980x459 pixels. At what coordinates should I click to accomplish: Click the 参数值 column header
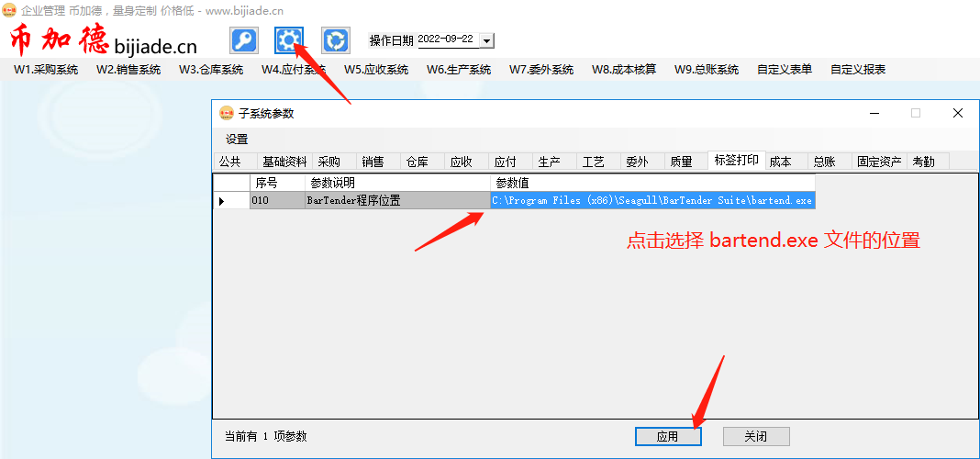(653, 183)
